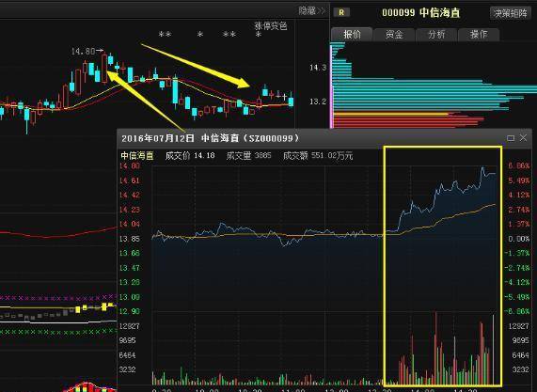The width and height of the screenshot is (537, 392).
Task: Click the red 1.37% percent axis label
Action: click(x=519, y=225)
